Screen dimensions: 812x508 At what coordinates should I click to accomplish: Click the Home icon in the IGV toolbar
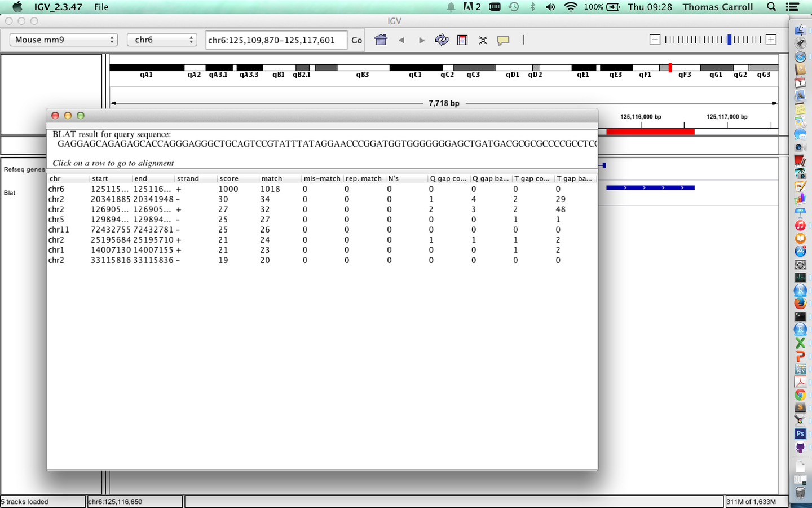coord(381,40)
